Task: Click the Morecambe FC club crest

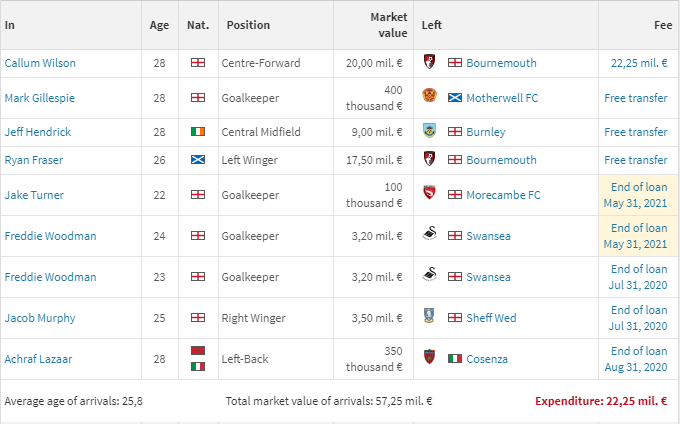Action: point(429,195)
